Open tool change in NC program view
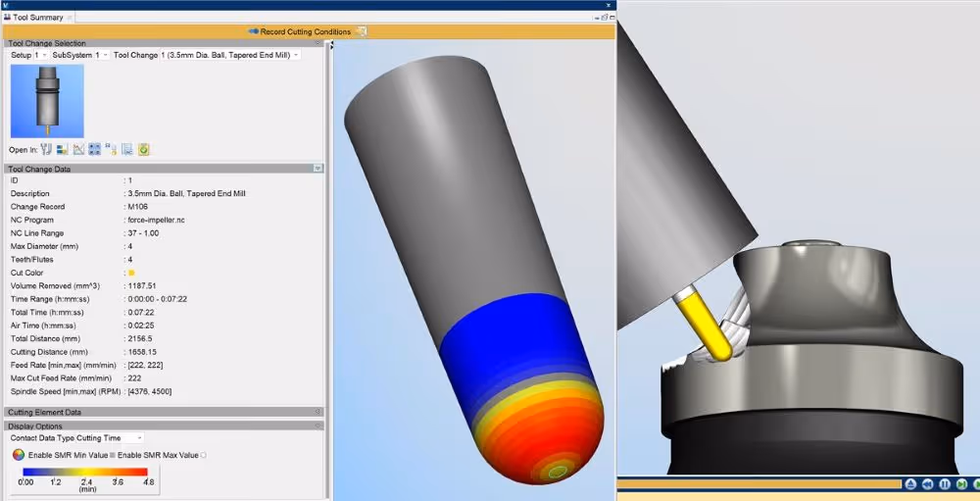The image size is (980, 501). pyautogui.click(x=126, y=149)
